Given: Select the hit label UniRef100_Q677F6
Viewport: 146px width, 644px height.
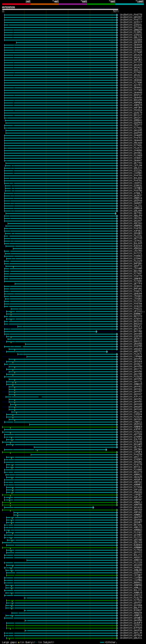Looking at the screenshot, I should [131, 284].
